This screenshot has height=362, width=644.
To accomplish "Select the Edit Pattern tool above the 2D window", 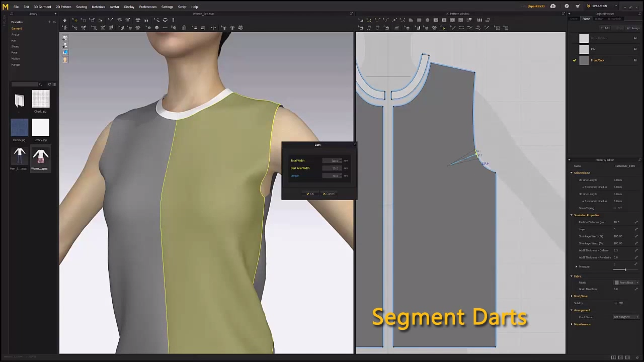I will (369, 20).
